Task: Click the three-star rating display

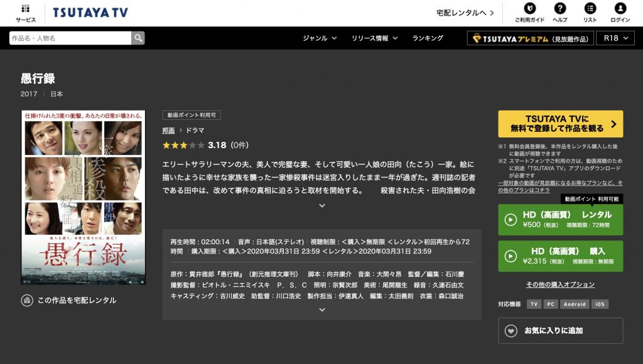Action: (x=183, y=145)
